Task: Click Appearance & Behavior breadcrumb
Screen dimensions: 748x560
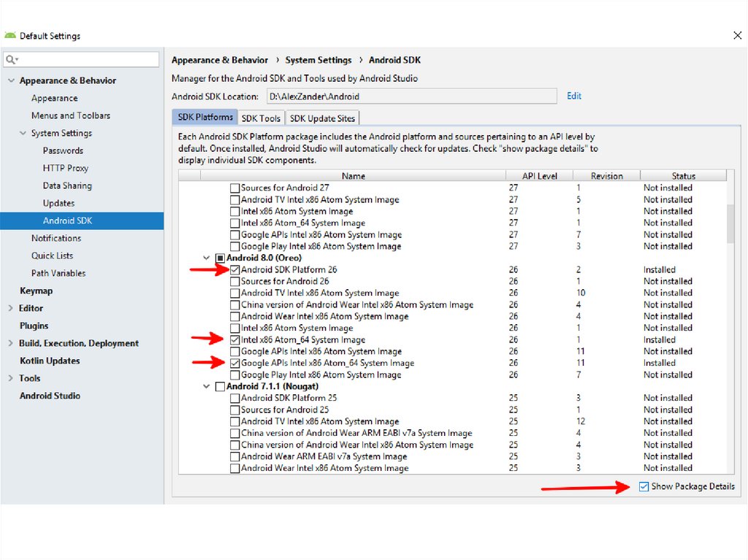Action: click(219, 60)
